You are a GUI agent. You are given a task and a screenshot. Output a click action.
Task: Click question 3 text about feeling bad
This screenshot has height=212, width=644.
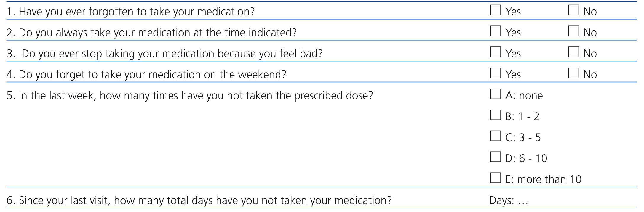coord(164,54)
